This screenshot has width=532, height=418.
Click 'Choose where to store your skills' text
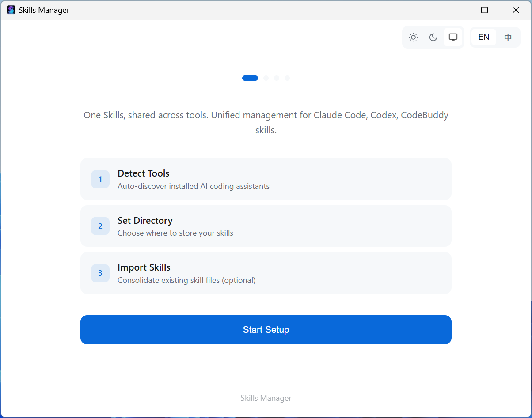coord(175,233)
